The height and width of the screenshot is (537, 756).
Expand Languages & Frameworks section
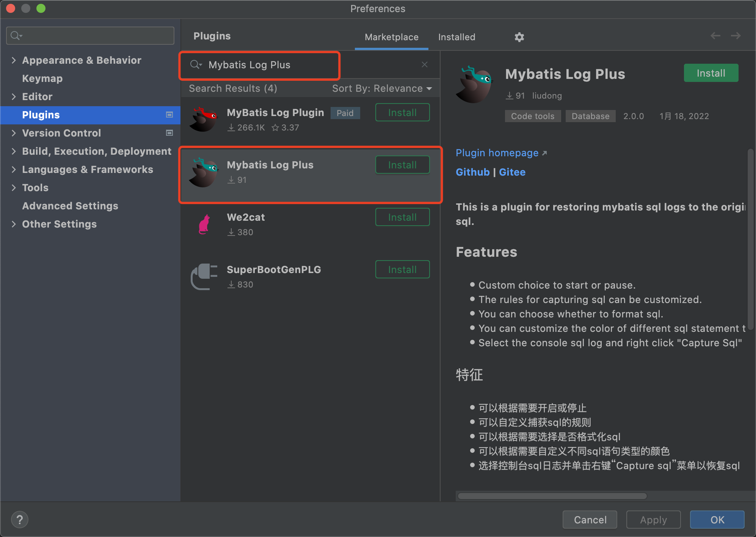[x=14, y=170]
